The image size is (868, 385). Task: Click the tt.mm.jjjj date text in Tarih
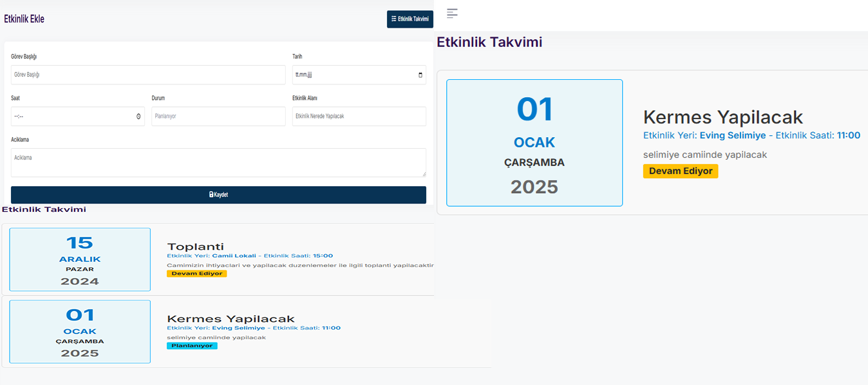[303, 75]
